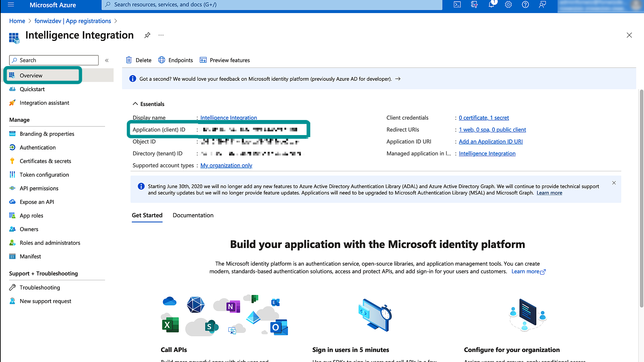
Task: Open the Cloud Shell icon in the header
Action: point(457,5)
